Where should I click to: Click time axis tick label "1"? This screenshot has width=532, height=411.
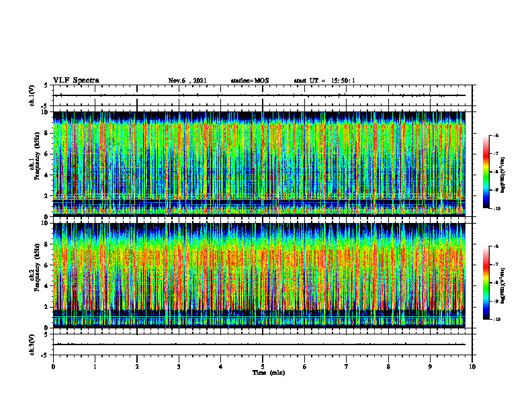coord(95,367)
